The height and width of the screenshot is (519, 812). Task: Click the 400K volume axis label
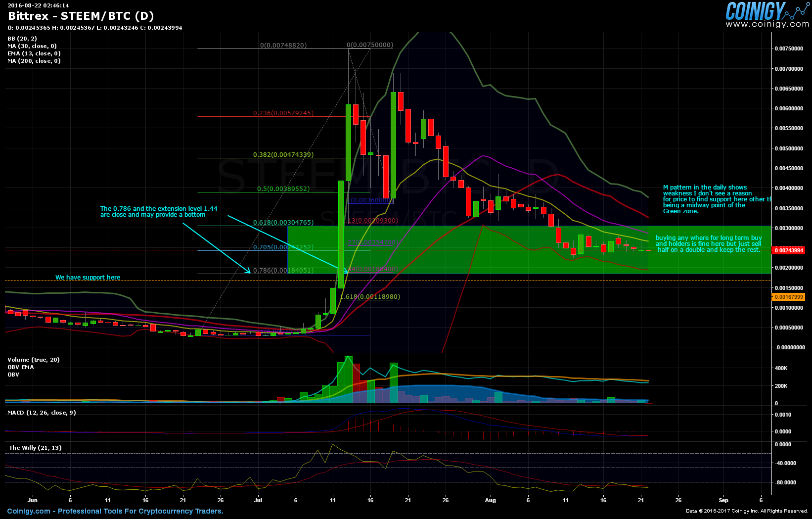(781, 368)
